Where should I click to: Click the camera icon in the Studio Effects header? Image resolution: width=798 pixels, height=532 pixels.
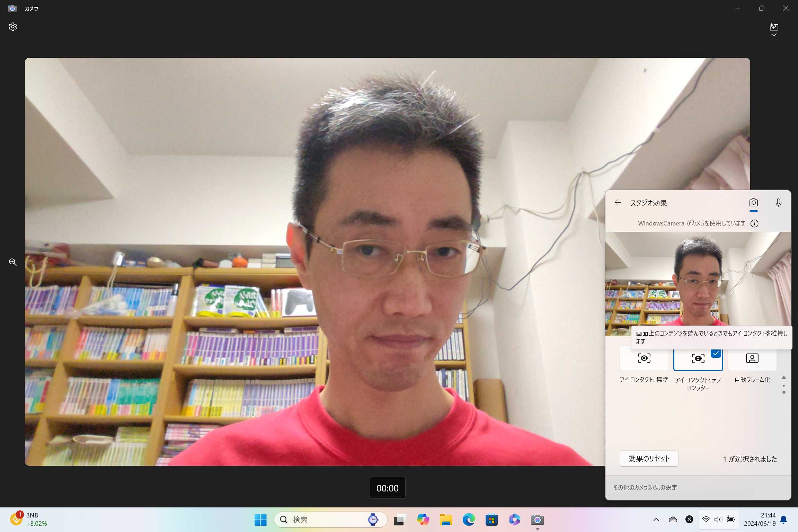coord(754,202)
